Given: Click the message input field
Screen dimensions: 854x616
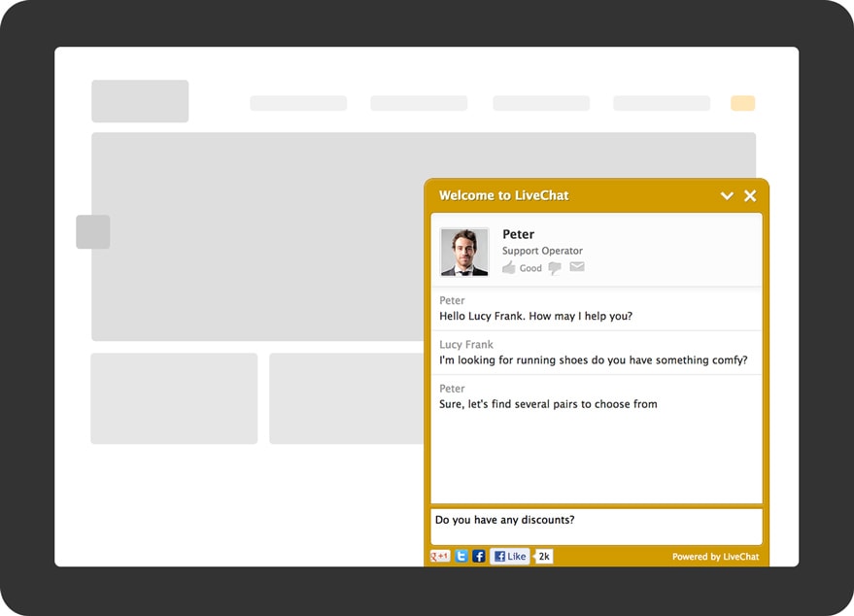Looking at the screenshot, I should click(x=596, y=526).
